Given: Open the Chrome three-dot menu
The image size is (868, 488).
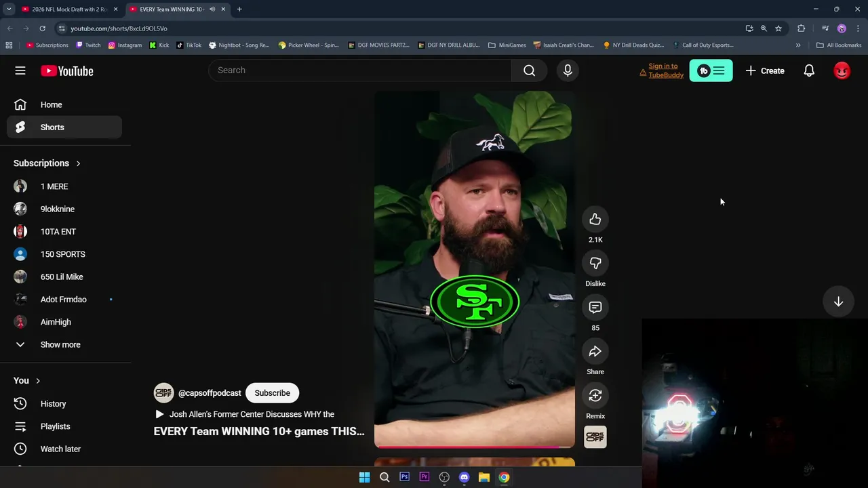Looking at the screenshot, I should pyautogui.click(x=858, y=28).
